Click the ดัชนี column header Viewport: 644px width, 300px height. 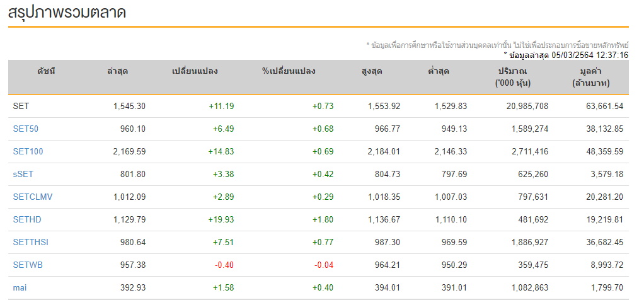pyautogui.click(x=48, y=71)
